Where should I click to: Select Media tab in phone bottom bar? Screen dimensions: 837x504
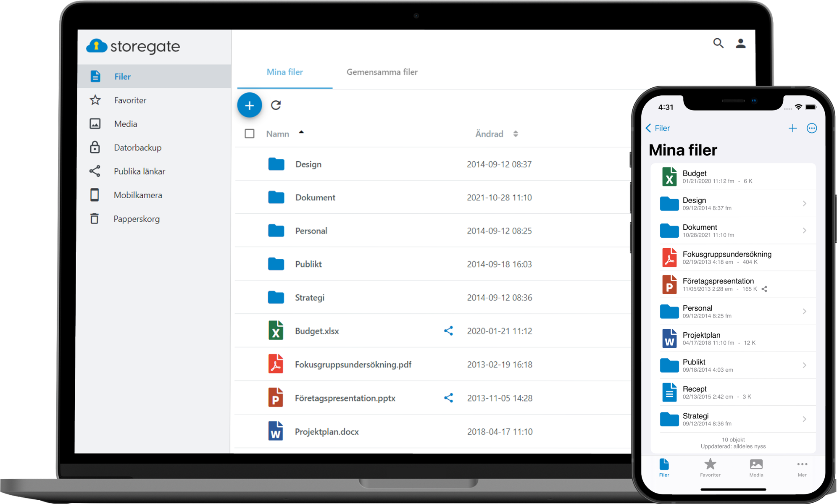click(756, 467)
